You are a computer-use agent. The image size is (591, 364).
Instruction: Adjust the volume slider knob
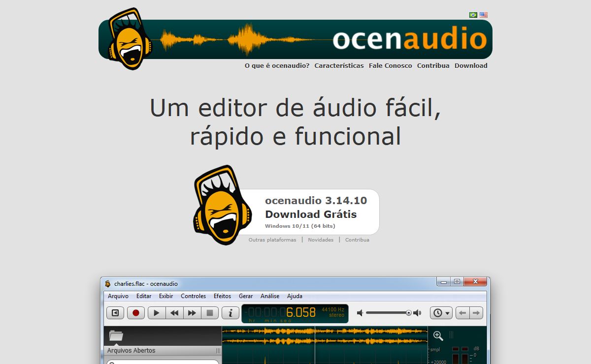tap(408, 313)
